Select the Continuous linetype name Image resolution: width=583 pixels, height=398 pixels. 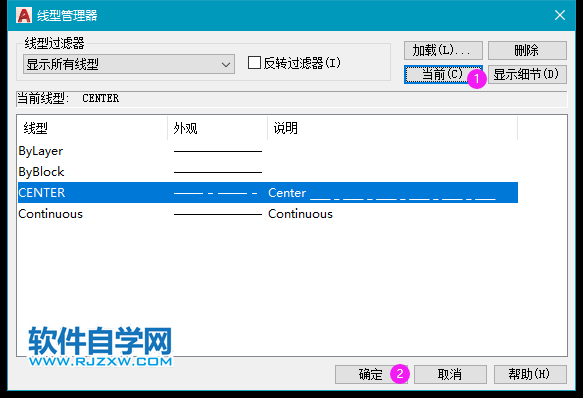[51, 214]
